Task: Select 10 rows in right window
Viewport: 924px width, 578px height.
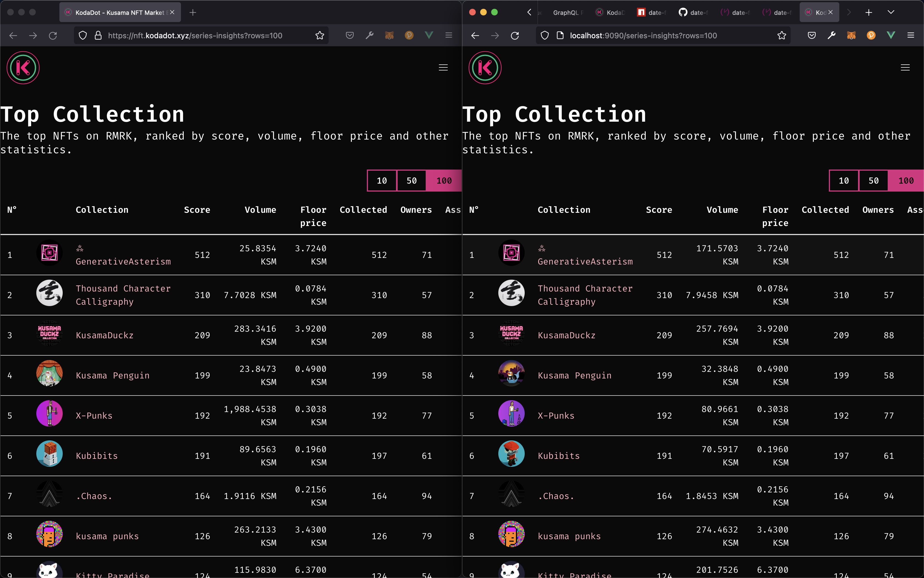Action: click(x=844, y=181)
